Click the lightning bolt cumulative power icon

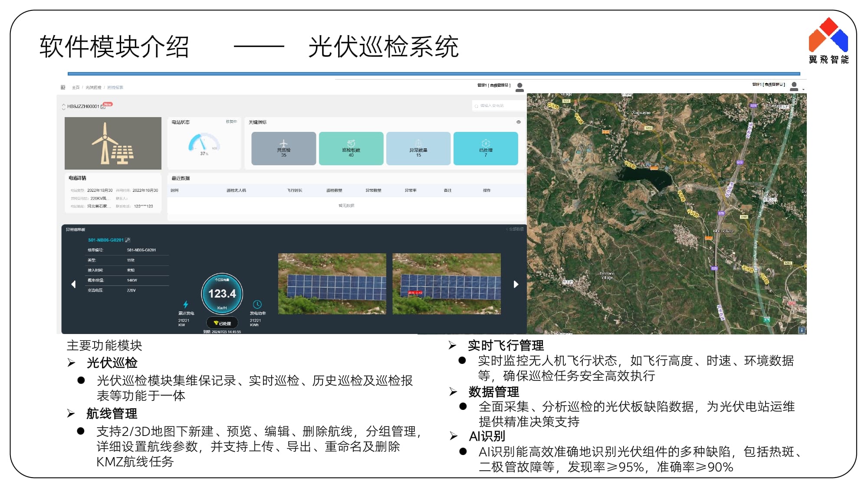[x=186, y=305]
